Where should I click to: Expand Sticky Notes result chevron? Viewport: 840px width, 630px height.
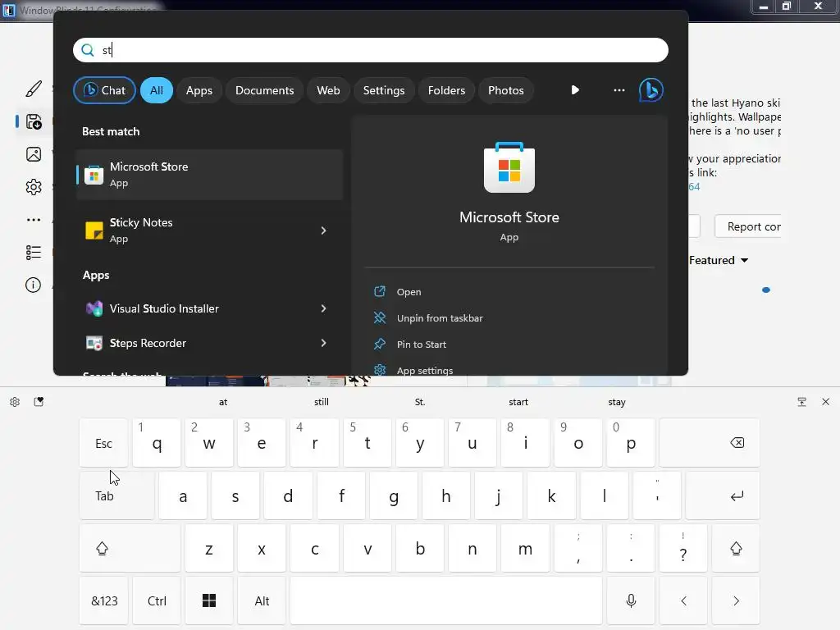coord(323,231)
